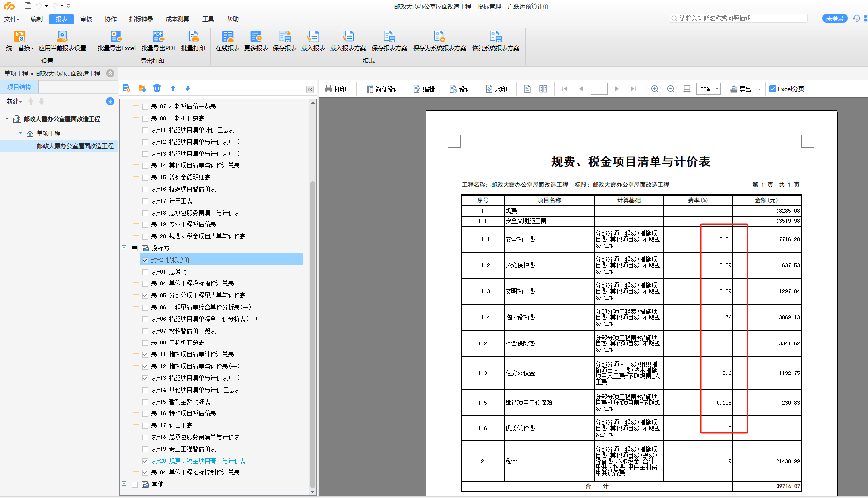Check 表-01 总说明
The height and width of the screenshot is (498, 868).
coord(145,272)
